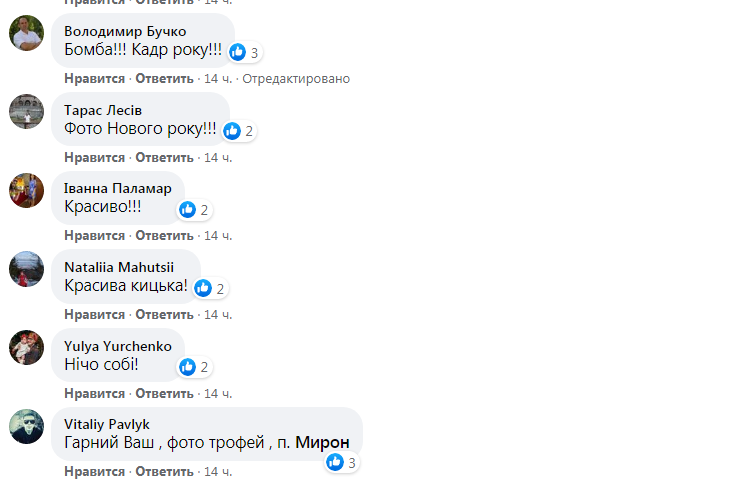Click the Отредактировано edit history link
This screenshot has width=736, height=483.
[296, 78]
